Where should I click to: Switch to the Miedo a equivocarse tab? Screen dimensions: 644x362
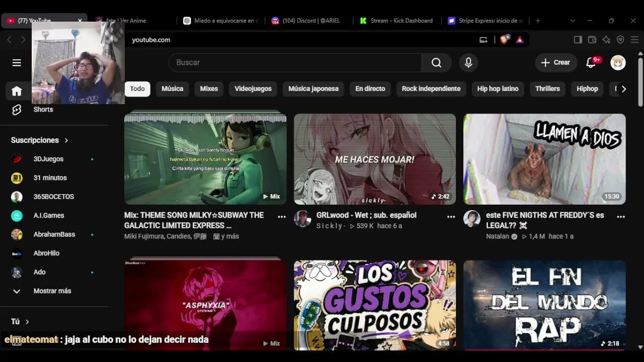(x=221, y=21)
